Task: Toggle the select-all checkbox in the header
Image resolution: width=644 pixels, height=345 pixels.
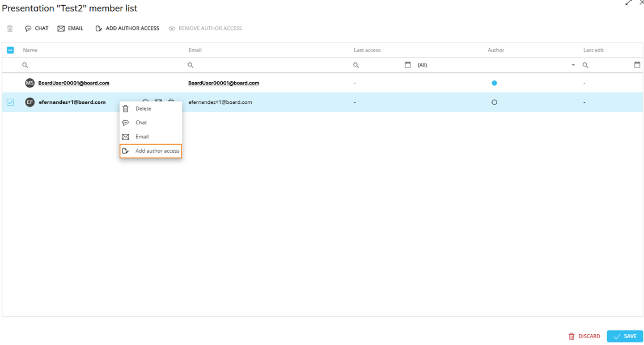Action: (x=10, y=50)
